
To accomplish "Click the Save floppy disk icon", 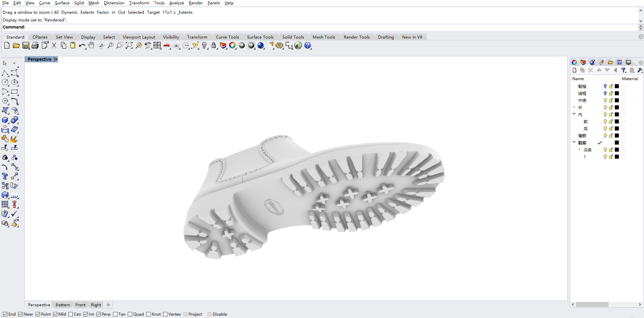I will point(25,46).
